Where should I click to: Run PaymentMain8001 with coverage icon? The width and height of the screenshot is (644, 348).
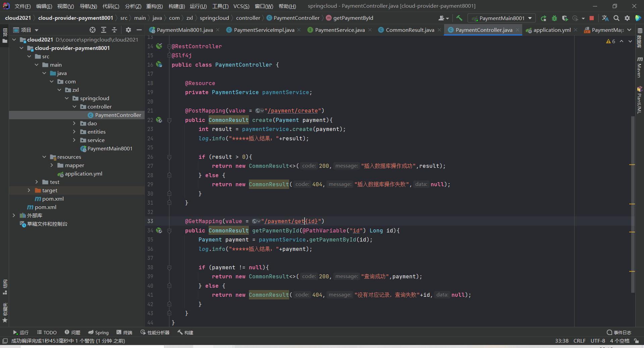[565, 18]
